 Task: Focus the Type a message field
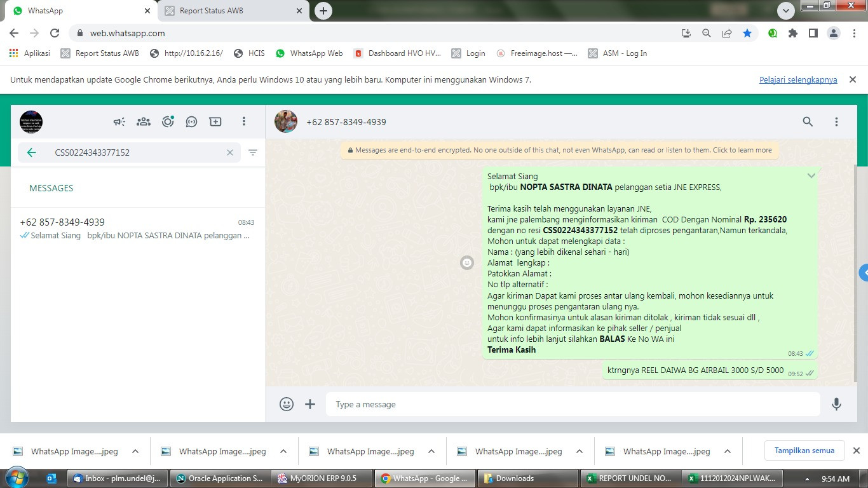[x=573, y=404]
